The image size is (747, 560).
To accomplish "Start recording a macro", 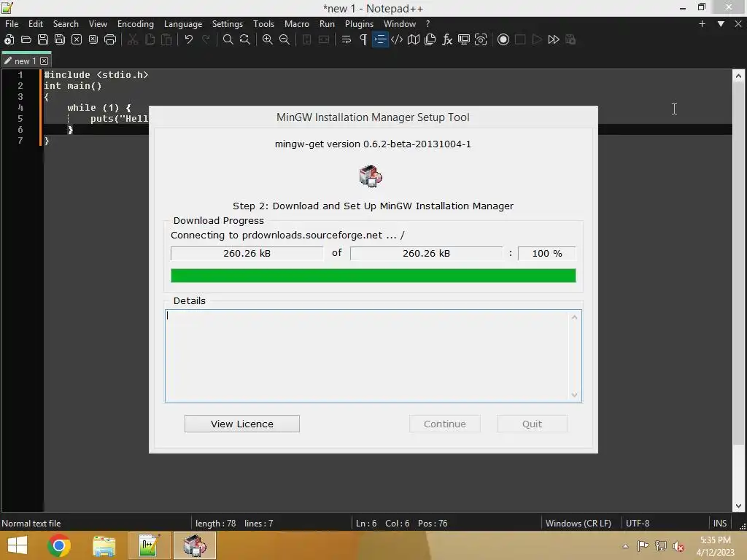I will click(x=503, y=39).
